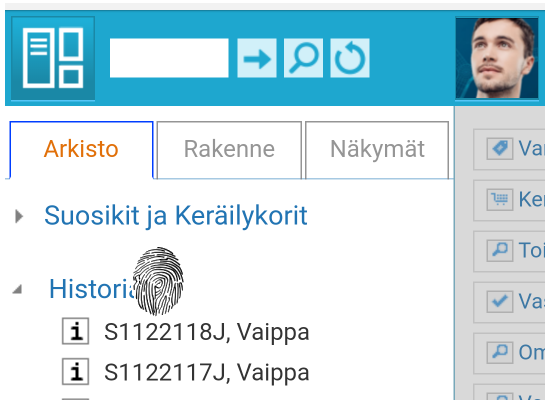Click the circular refresh arrow icon

350,58
